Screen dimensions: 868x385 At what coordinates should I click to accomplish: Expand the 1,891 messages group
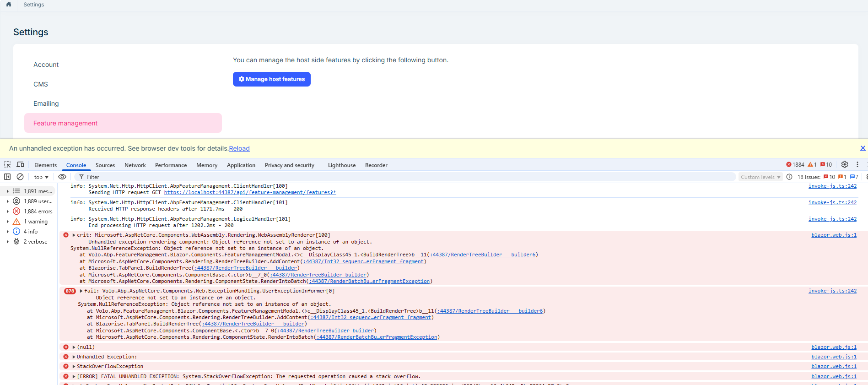point(8,191)
